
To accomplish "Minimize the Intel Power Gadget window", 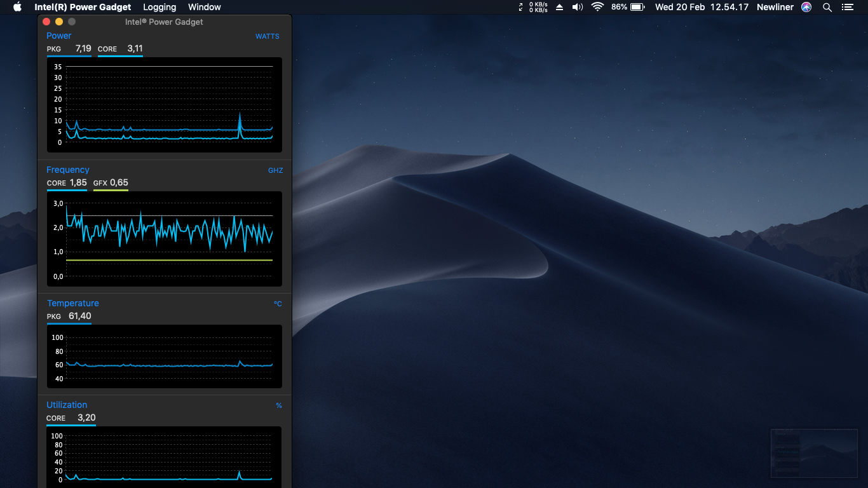I will 59,22.
